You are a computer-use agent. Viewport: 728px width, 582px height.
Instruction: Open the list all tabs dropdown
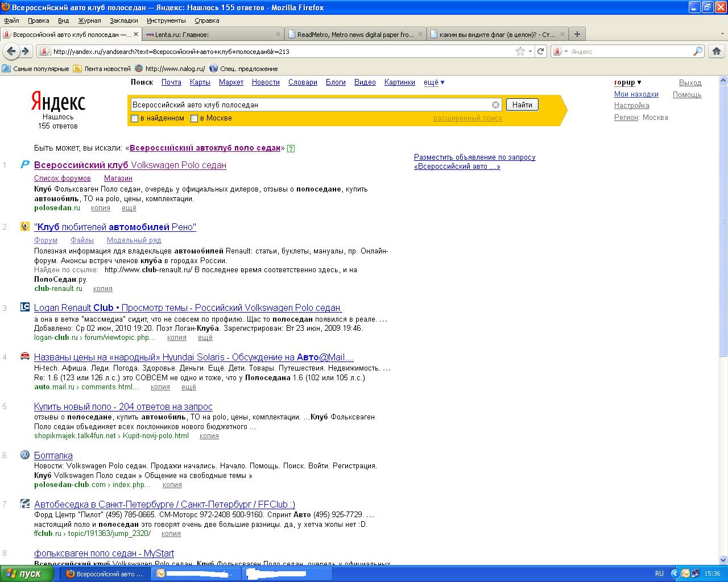click(x=723, y=34)
